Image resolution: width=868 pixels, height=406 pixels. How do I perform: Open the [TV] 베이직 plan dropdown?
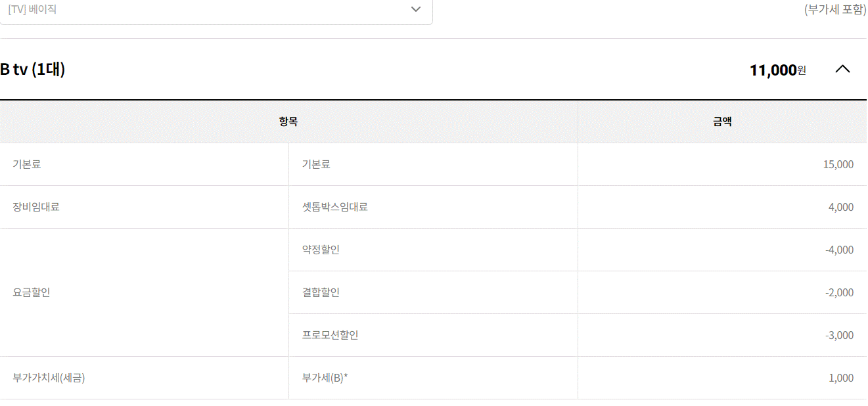[x=216, y=10]
